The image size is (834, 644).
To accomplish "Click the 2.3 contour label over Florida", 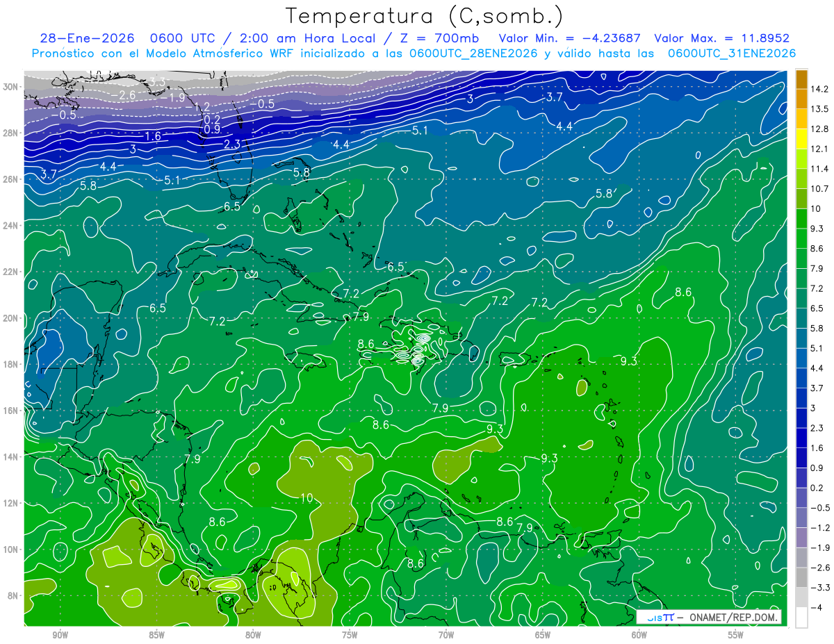I will click(232, 145).
